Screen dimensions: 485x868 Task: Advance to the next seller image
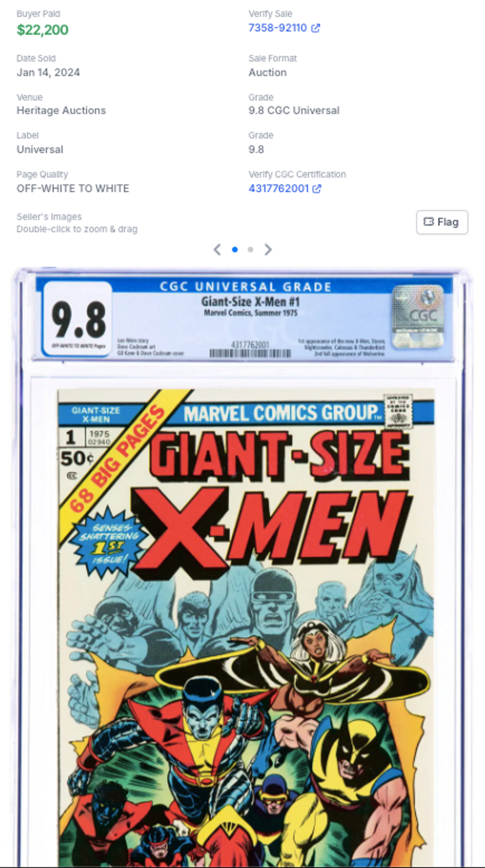click(x=268, y=250)
